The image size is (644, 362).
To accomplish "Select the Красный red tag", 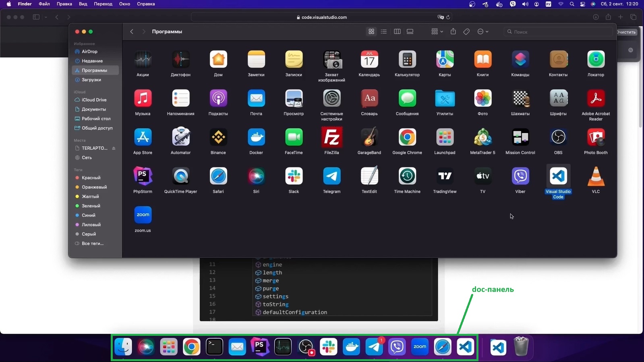I will tap(95, 178).
